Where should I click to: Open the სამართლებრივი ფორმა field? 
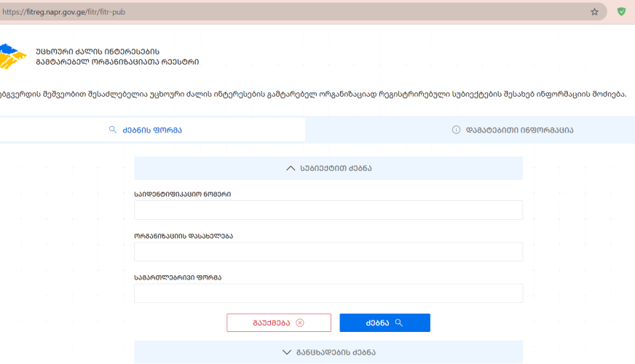point(328,293)
